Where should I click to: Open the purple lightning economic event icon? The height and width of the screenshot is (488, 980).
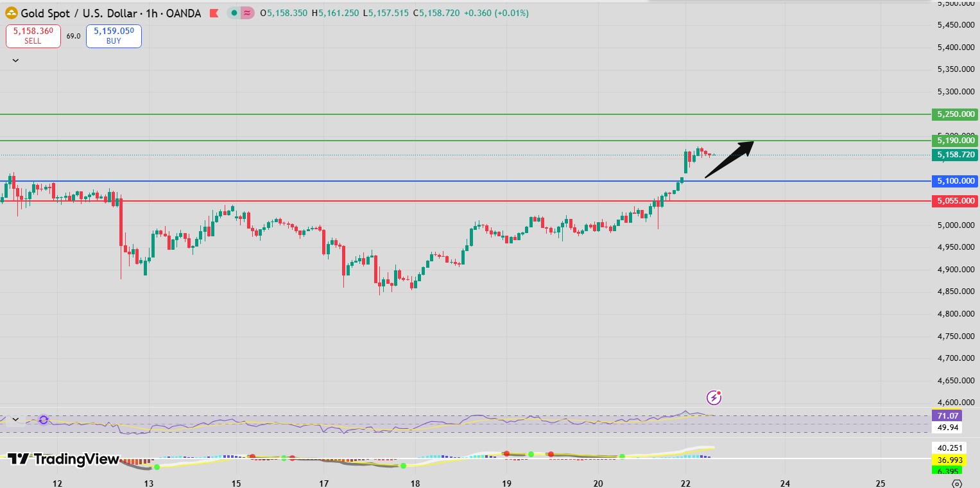[x=714, y=397]
